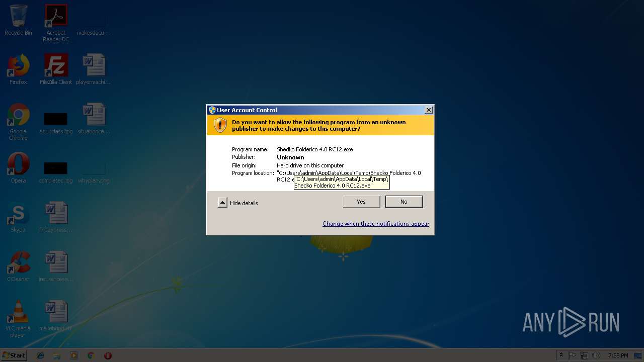This screenshot has width=644, height=362.
Task: Launch Google Chrome from the desktop
Action: [18, 122]
